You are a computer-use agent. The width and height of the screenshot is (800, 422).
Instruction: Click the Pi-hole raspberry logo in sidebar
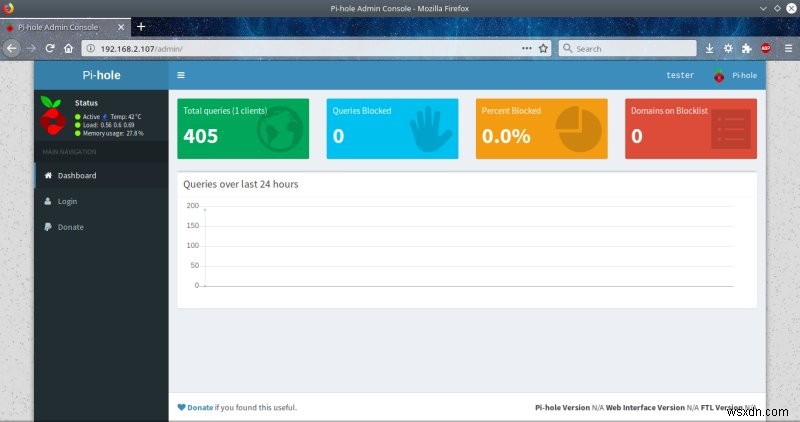point(53,116)
